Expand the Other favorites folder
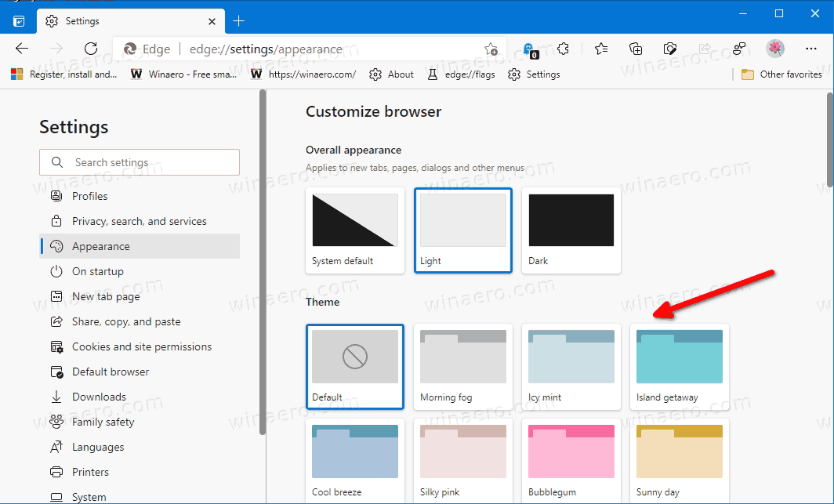The width and height of the screenshot is (834, 504). (x=781, y=74)
